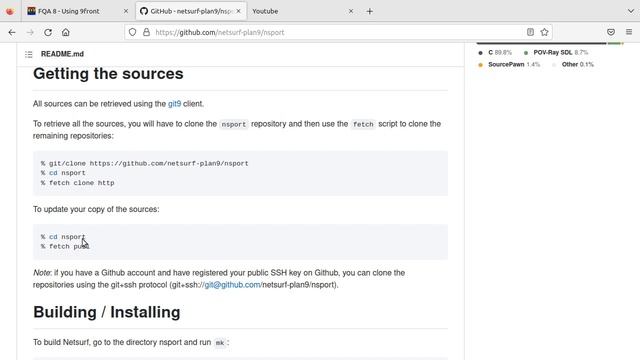Click the Getting the sources heading
Image resolution: width=640 pixels, height=360 pixels.
[108, 74]
